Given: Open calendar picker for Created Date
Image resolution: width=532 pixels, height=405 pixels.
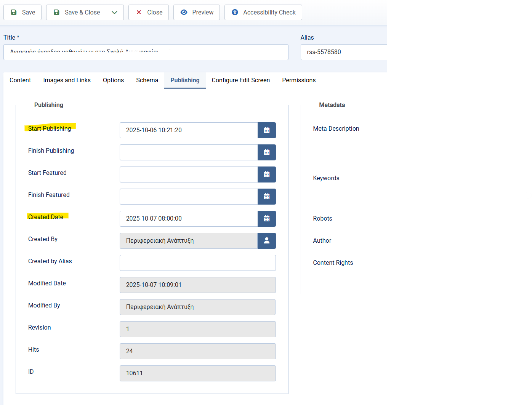Looking at the screenshot, I should point(266,219).
